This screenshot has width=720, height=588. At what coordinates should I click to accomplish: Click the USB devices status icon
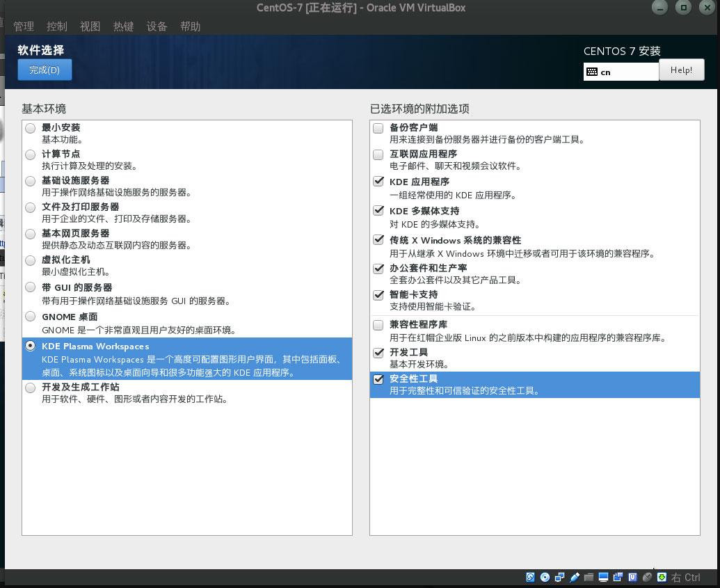[x=575, y=578]
